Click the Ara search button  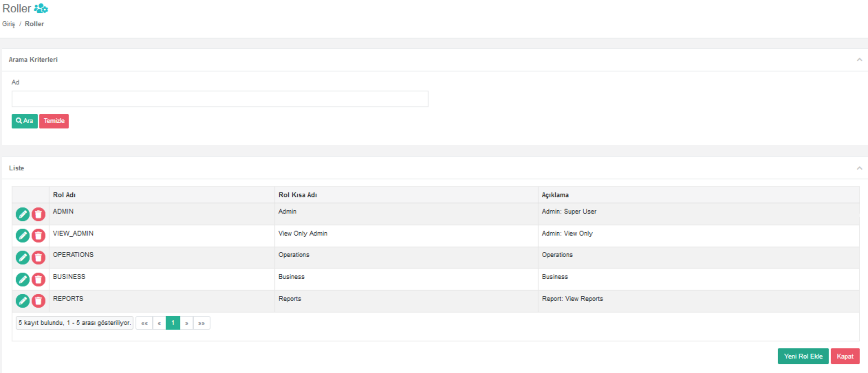tap(24, 121)
